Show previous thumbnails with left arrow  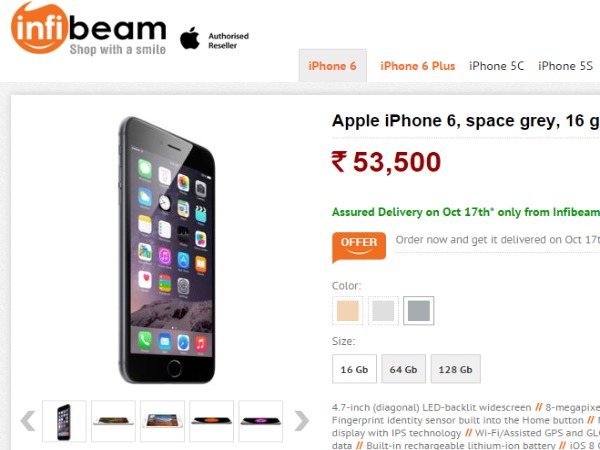coord(28,421)
